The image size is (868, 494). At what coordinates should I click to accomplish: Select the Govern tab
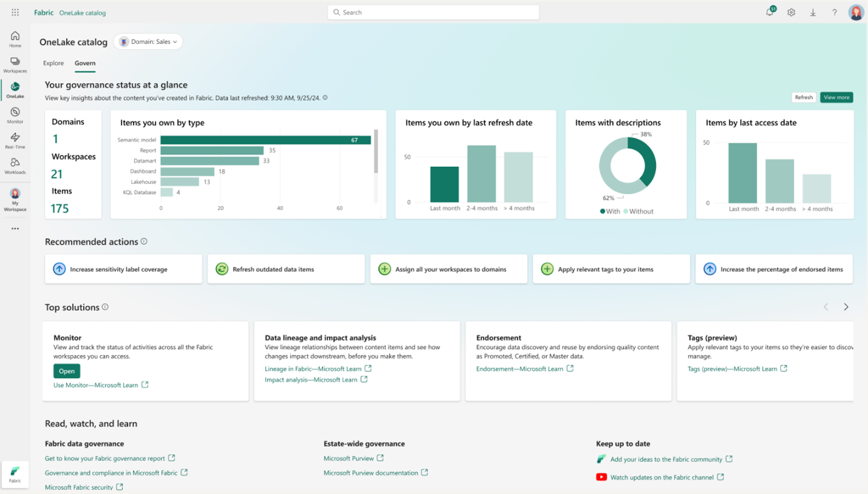[x=85, y=63]
